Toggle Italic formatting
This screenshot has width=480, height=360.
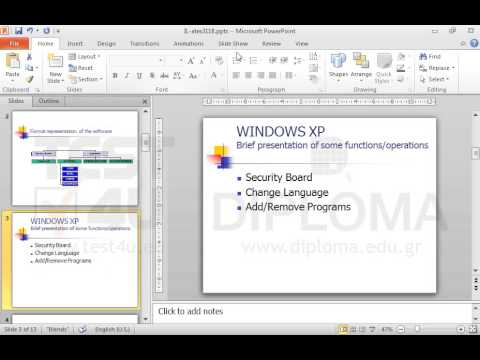pos(127,76)
